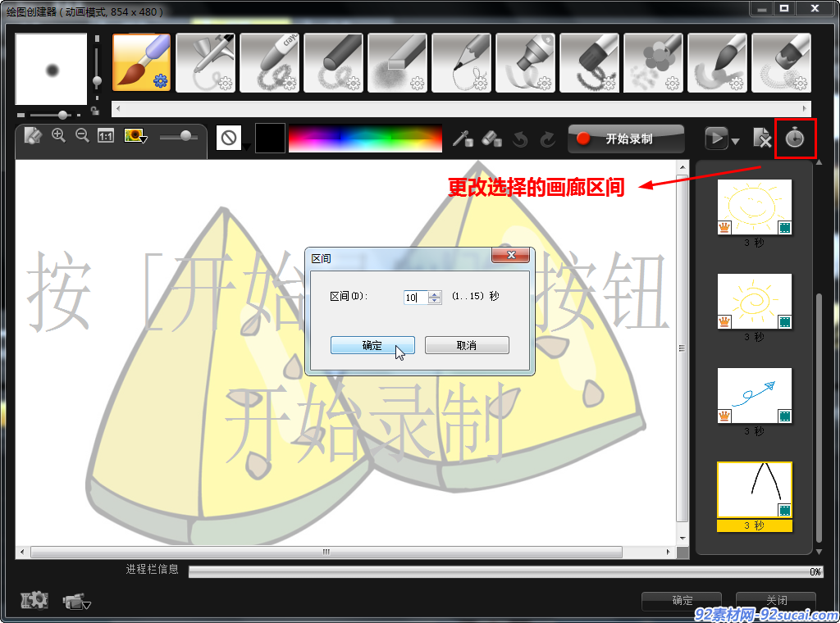This screenshot has height=623, width=840.
Task: Select the Chalk tool
Action: click(398, 62)
